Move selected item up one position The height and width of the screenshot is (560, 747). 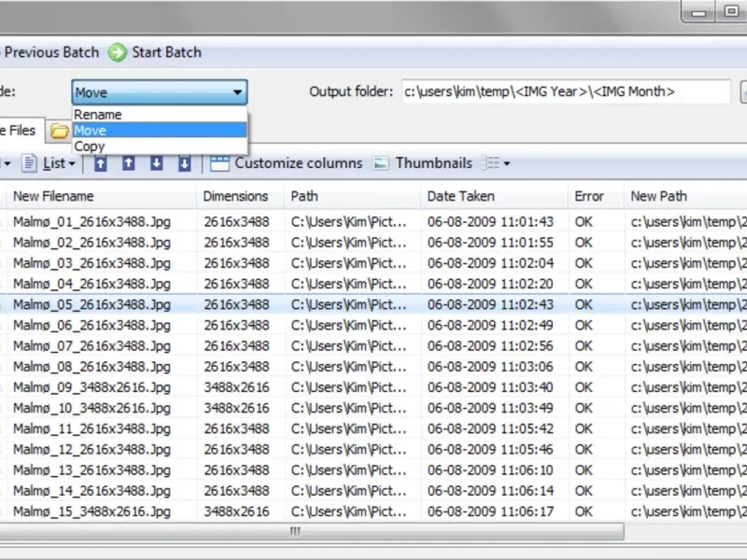pyautogui.click(x=129, y=163)
